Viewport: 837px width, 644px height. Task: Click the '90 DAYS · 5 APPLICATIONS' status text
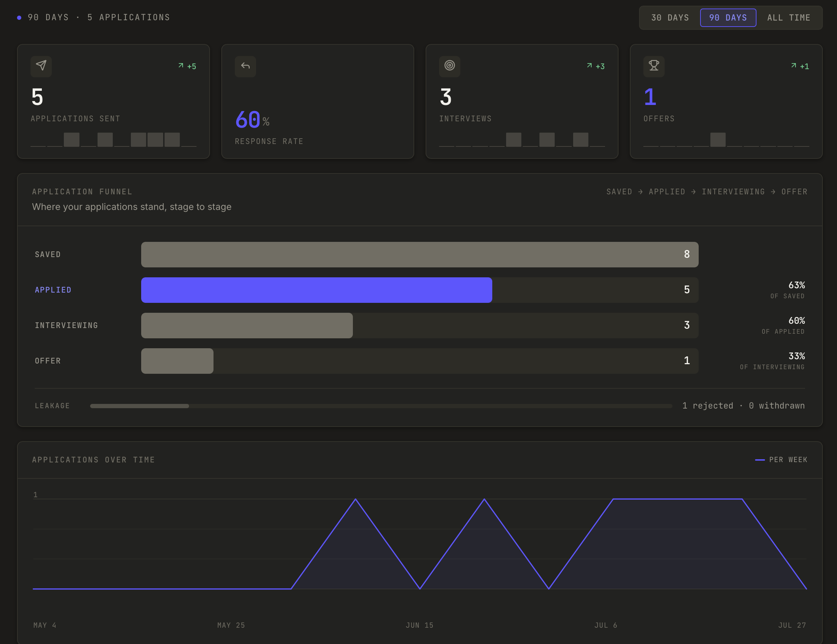[99, 18]
